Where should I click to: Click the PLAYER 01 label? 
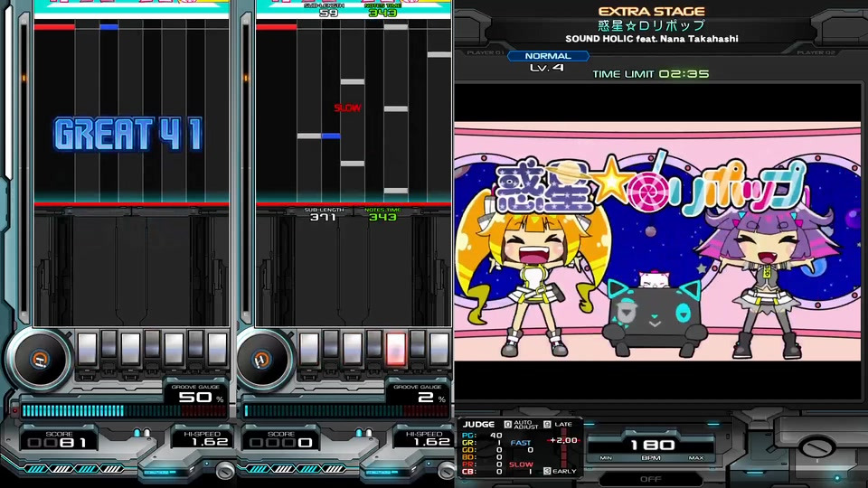point(486,52)
